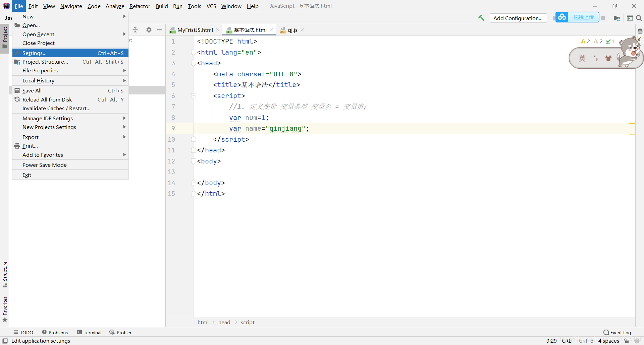
Task: Expand the Export submenu
Action: point(70,137)
